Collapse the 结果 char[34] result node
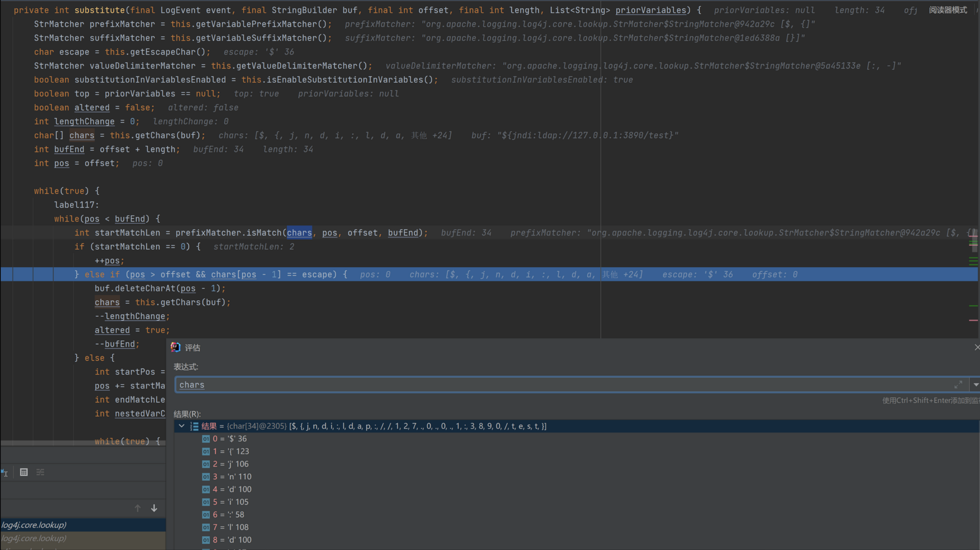Screen dimensions: 980x550 182,426
